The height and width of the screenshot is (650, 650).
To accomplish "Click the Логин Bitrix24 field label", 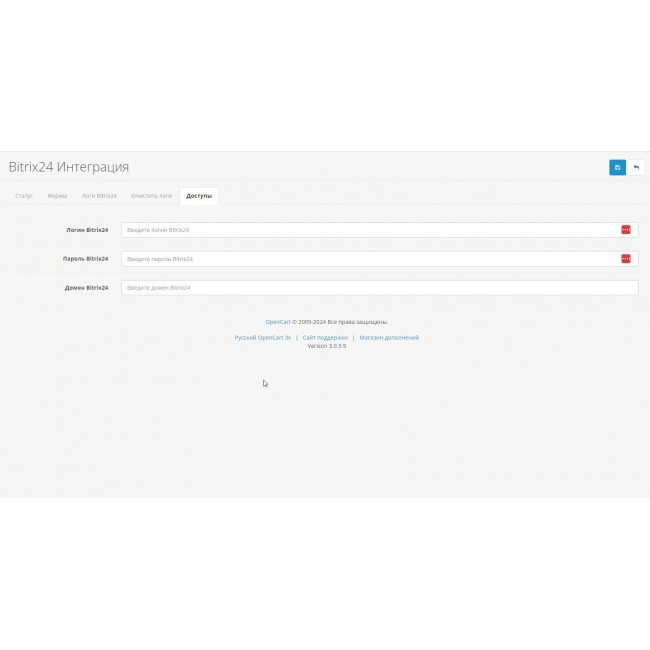I will click(x=86, y=230).
